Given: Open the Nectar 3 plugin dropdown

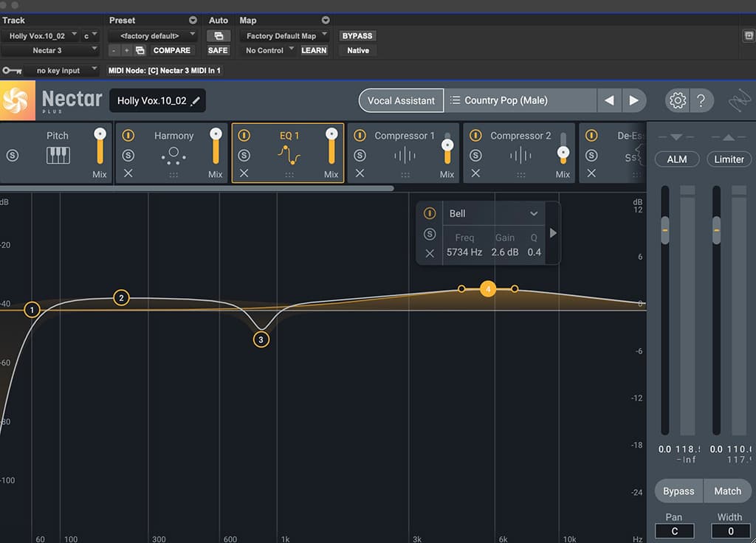Looking at the screenshot, I should click(50, 50).
